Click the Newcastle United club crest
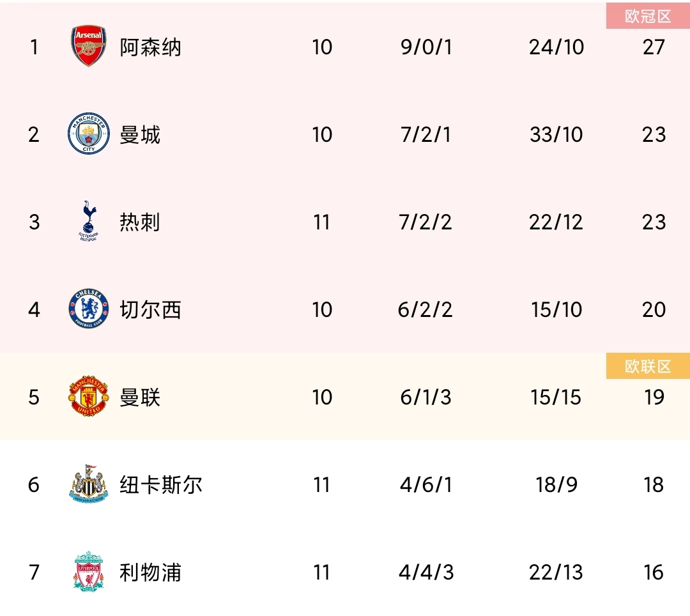The width and height of the screenshot is (690, 616). pos(88,484)
